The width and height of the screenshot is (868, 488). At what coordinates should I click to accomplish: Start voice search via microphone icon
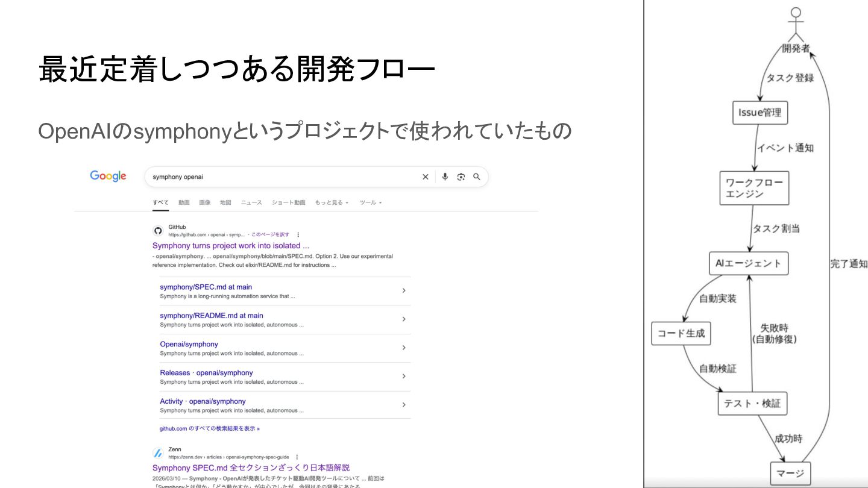(x=445, y=177)
